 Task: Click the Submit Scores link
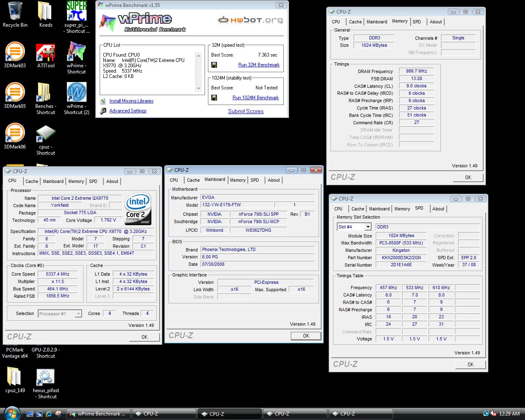coord(246,111)
